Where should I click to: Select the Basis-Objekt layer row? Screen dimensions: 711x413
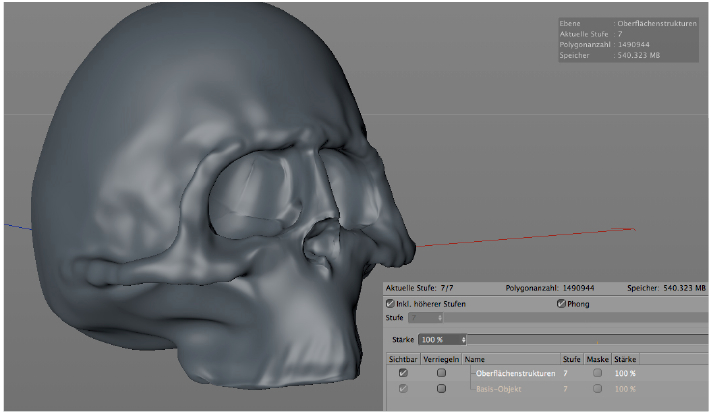(x=498, y=388)
